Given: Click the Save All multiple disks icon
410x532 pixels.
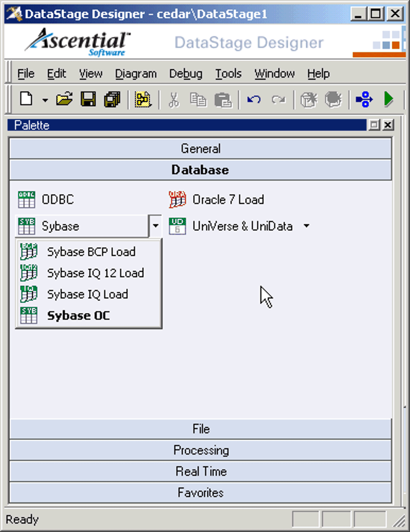Looking at the screenshot, I should (112, 99).
